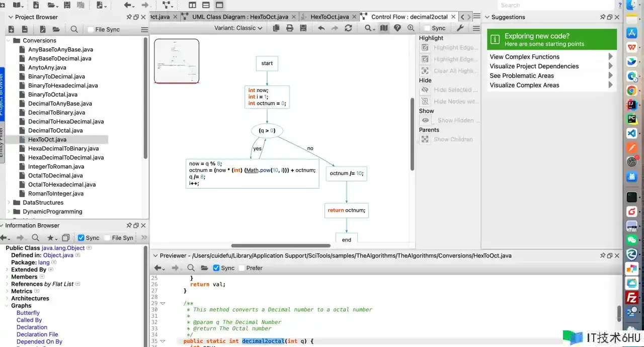Enable the Prefer checkbox in Previewer
Screen dimensions: 644x347
tap(242, 268)
